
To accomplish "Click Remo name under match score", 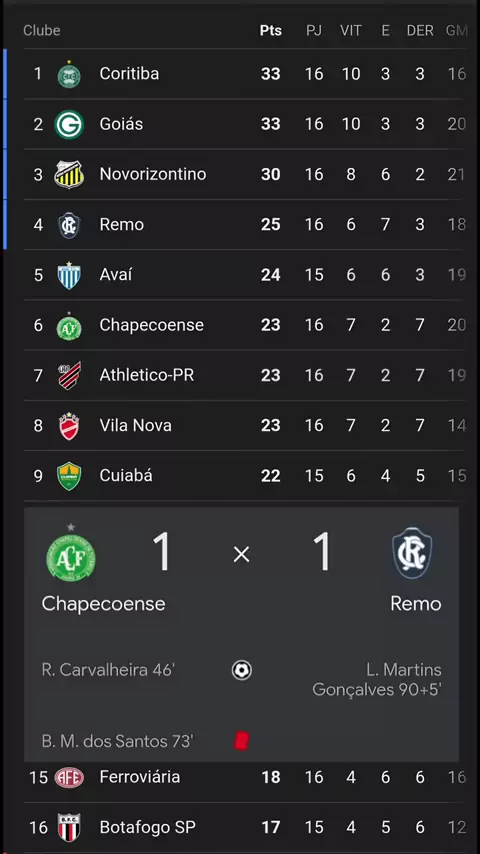I will click(416, 603).
